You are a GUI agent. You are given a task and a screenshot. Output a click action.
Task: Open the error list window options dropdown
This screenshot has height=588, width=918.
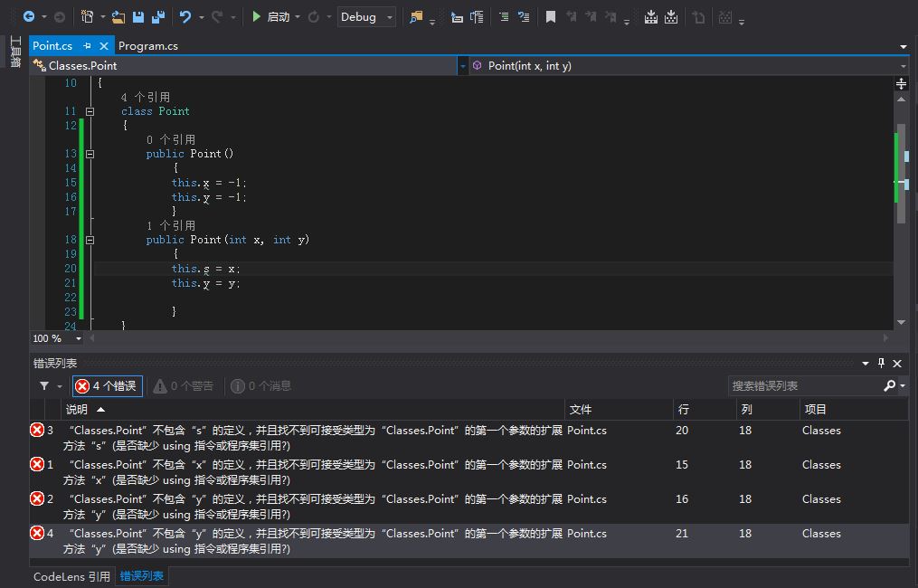click(866, 364)
